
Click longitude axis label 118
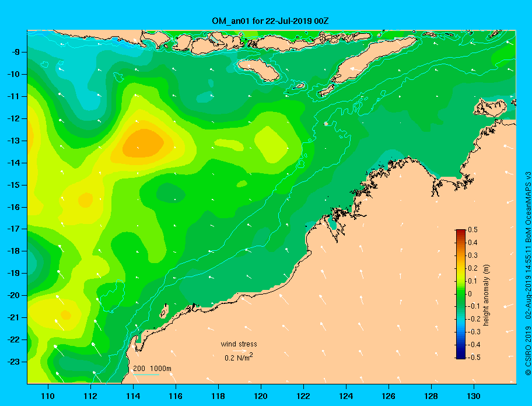pyautogui.click(x=218, y=396)
